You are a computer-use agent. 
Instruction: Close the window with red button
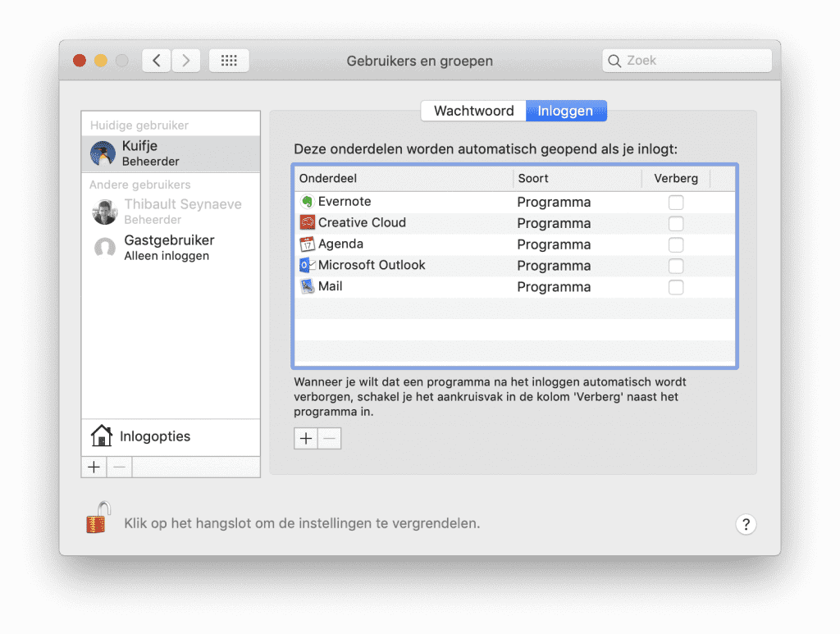80,61
